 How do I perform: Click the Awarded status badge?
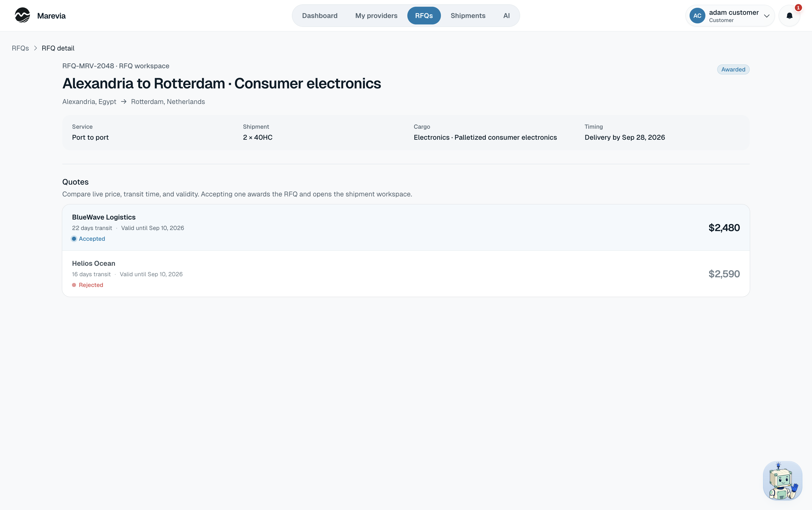tap(733, 70)
